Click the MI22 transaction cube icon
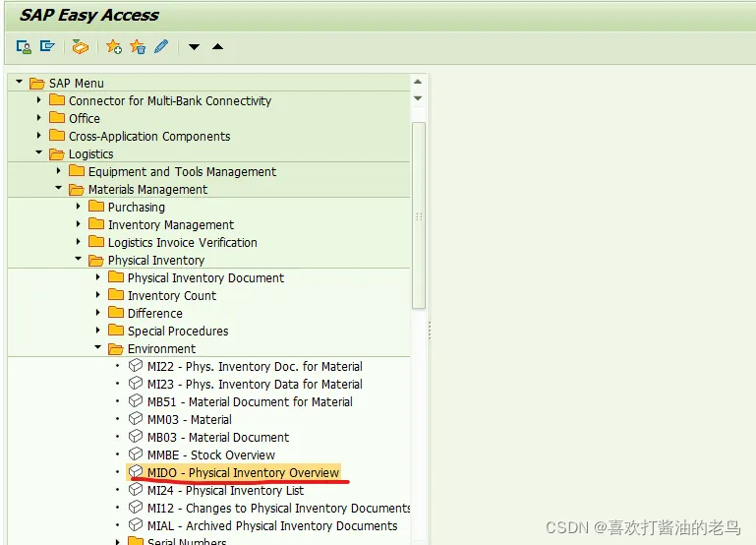The image size is (756, 545). click(x=136, y=366)
